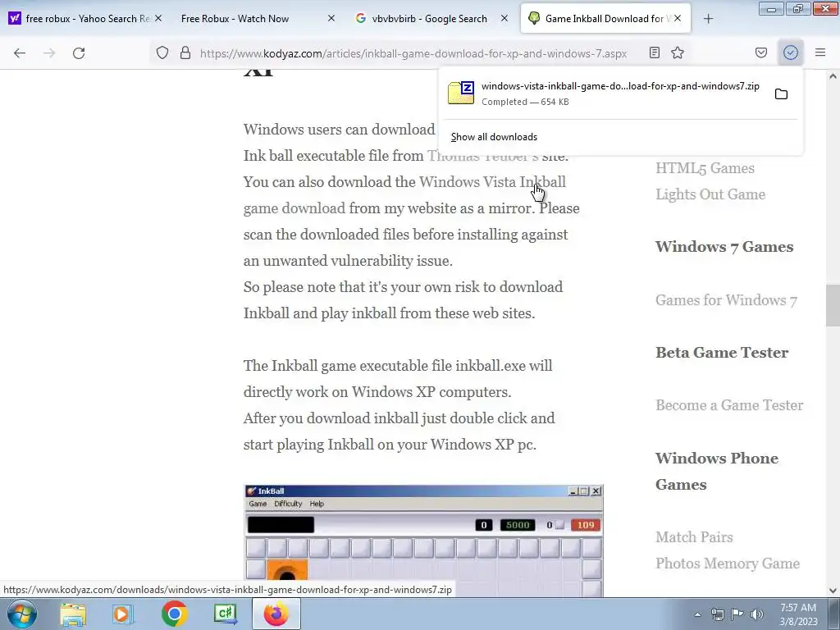The image size is (840, 630).
Task: Click the forward navigation arrow
Action: click(x=49, y=53)
